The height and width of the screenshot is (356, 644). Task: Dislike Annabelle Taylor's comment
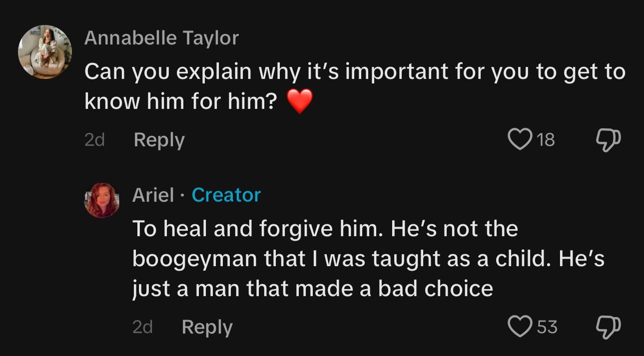pyautogui.click(x=608, y=139)
